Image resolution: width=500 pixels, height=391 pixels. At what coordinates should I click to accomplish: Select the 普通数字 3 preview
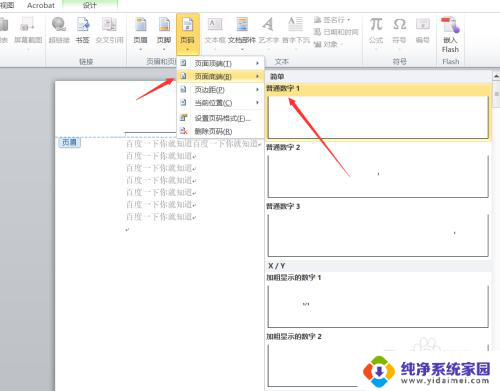click(x=378, y=235)
